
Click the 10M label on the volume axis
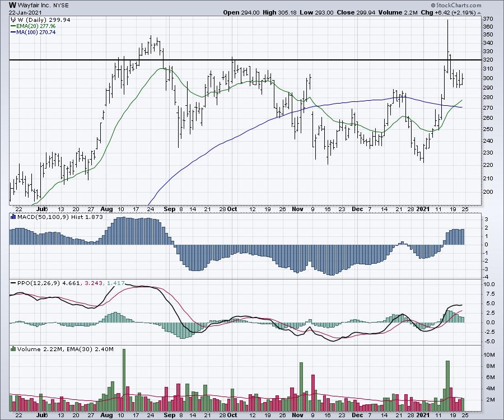coord(489,355)
